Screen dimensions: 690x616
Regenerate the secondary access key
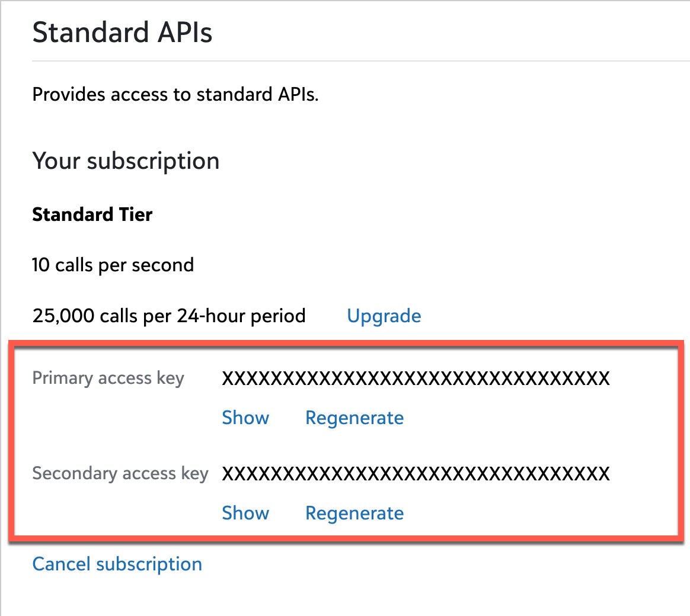click(354, 514)
